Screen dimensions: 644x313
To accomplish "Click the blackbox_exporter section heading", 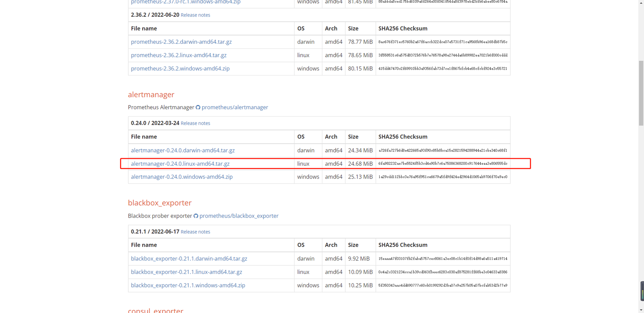I will (160, 203).
